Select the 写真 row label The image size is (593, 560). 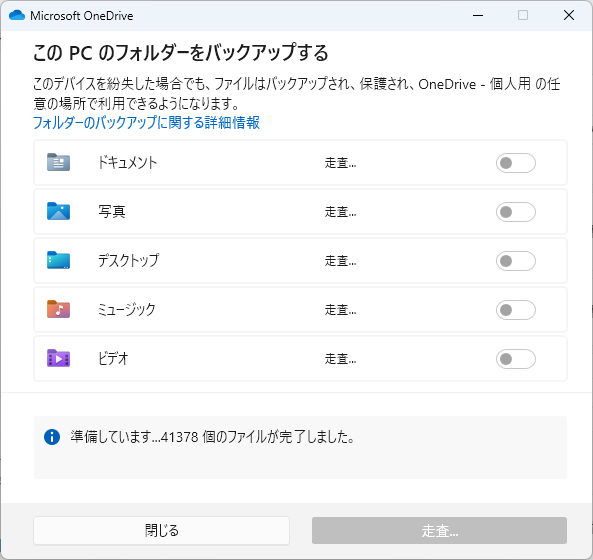pyautogui.click(x=112, y=211)
